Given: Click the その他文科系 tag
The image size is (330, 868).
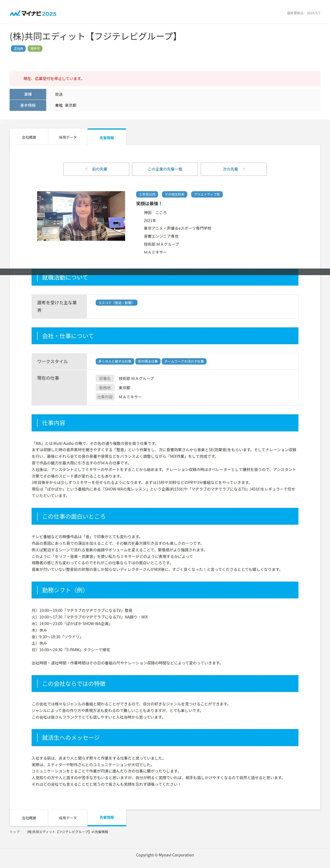Looking at the screenshot, I should (x=174, y=195).
